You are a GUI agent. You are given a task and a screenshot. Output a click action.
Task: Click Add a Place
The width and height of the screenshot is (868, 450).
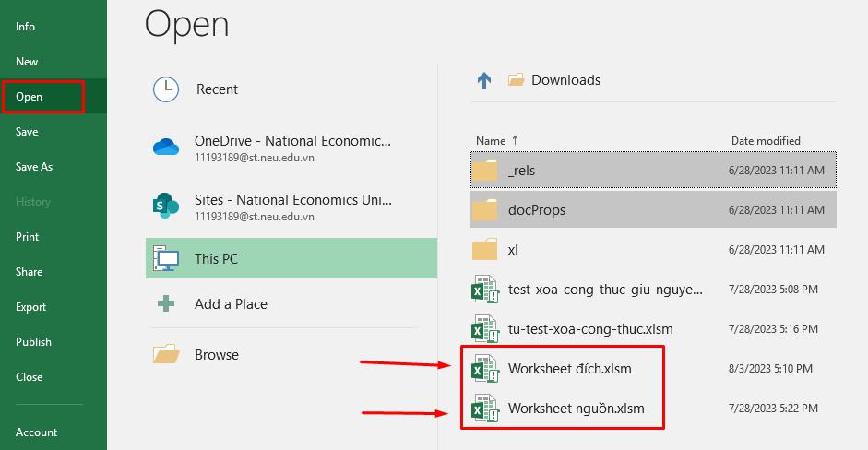click(291, 304)
